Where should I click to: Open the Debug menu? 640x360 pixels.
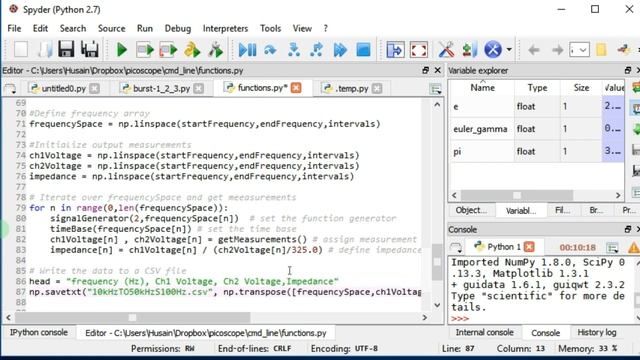click(x=178, y=28)
